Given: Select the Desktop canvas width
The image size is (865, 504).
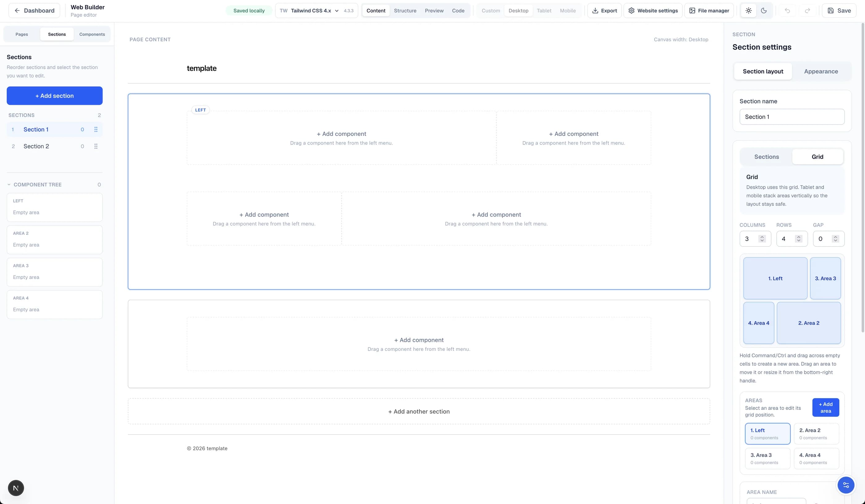Looking at the screenshot, I should click(518, 10).
